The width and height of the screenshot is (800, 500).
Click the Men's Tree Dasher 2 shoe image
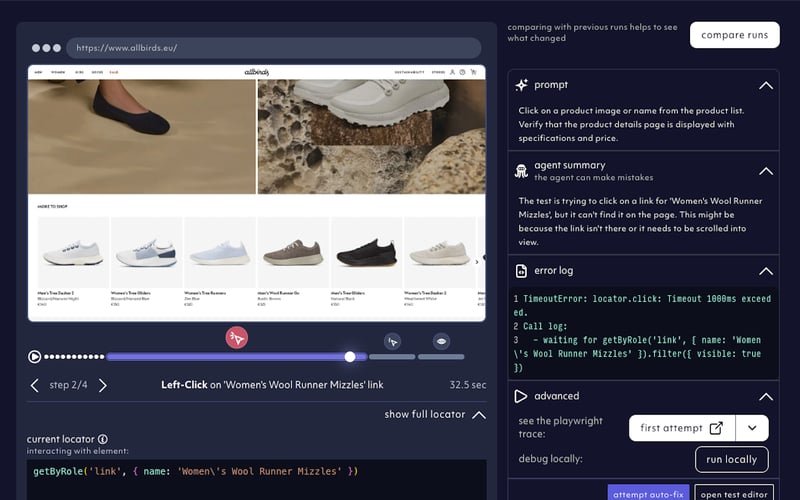tap(73, 253)
